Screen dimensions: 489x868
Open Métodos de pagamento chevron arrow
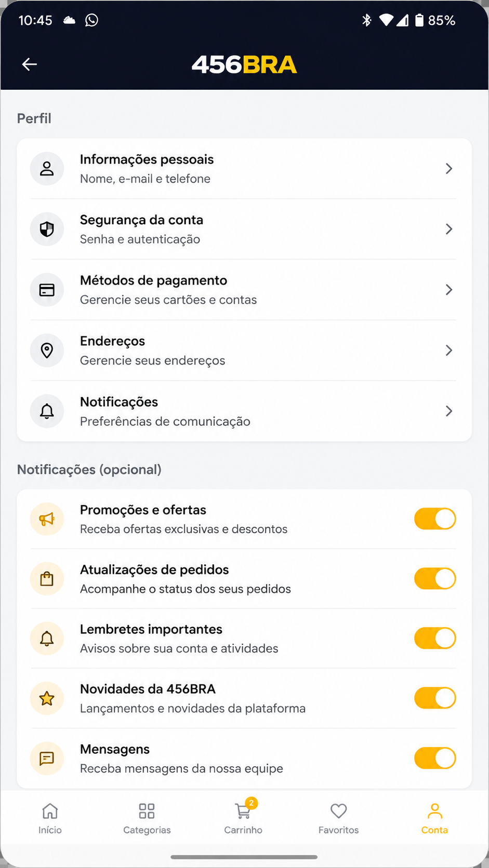point(449,290)
